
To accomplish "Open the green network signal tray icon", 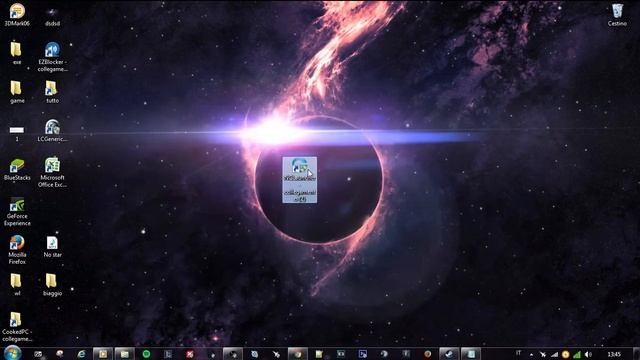I will coord(577,354).
